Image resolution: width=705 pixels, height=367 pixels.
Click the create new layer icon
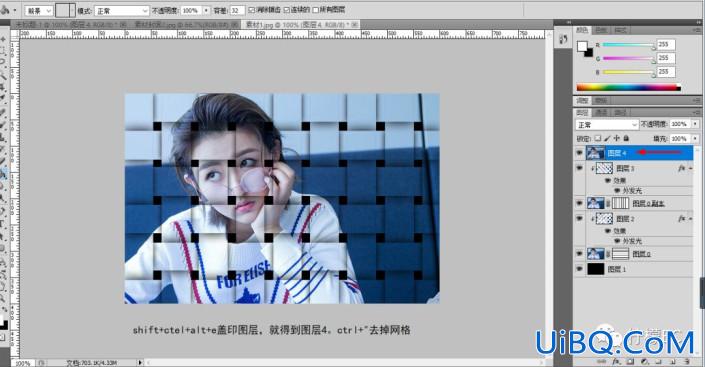[672, 361]
